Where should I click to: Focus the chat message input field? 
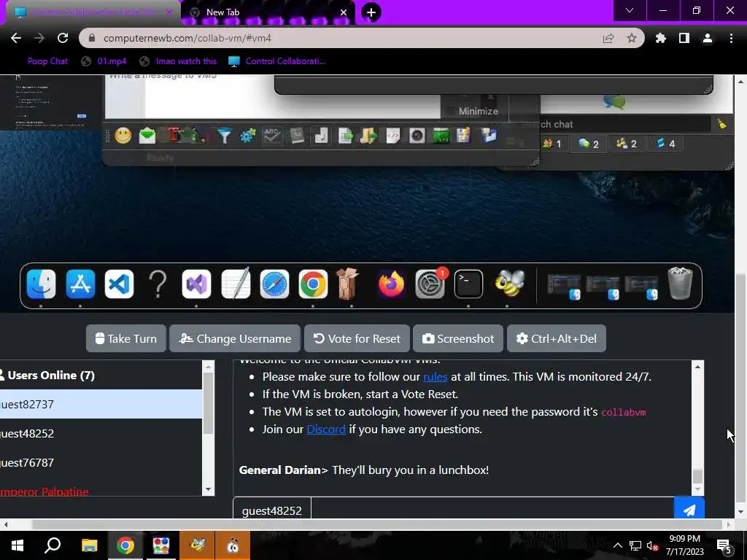[x=492, y=510]
